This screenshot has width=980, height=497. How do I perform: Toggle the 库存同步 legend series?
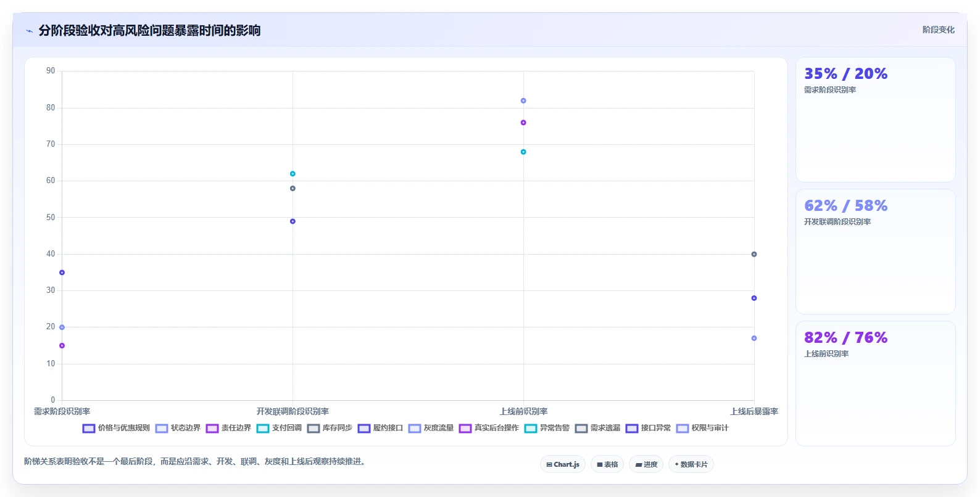[x=330, y=428]
